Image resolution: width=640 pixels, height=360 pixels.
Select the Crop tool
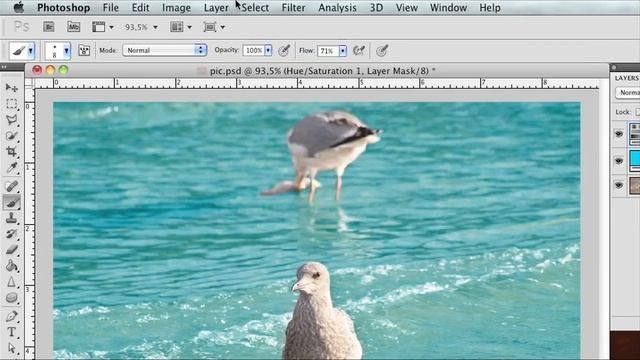pyautogui.click(x=11, y=151)
